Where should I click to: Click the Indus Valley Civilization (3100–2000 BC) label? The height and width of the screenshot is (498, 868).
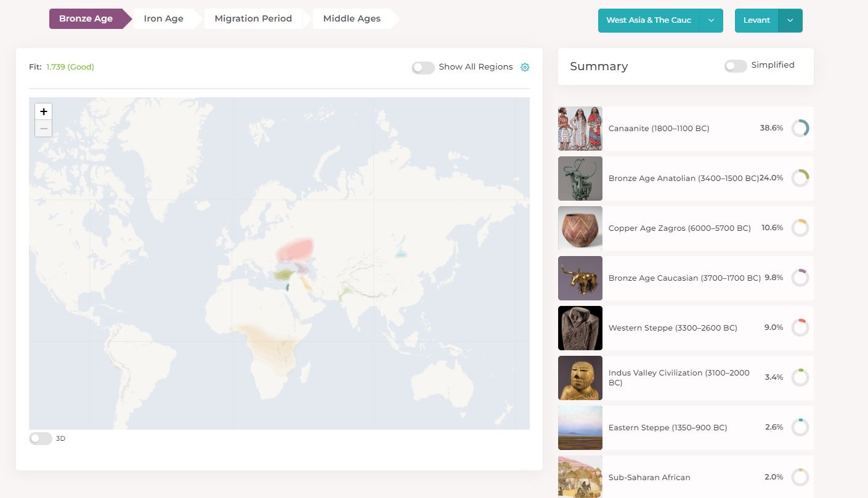tap(679, 378)
